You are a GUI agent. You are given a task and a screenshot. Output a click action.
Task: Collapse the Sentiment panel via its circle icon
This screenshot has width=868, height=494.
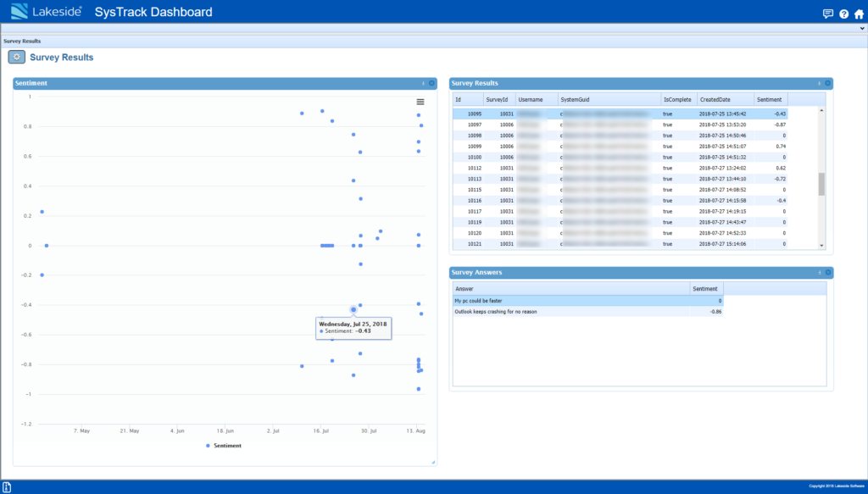click(432, 82)
